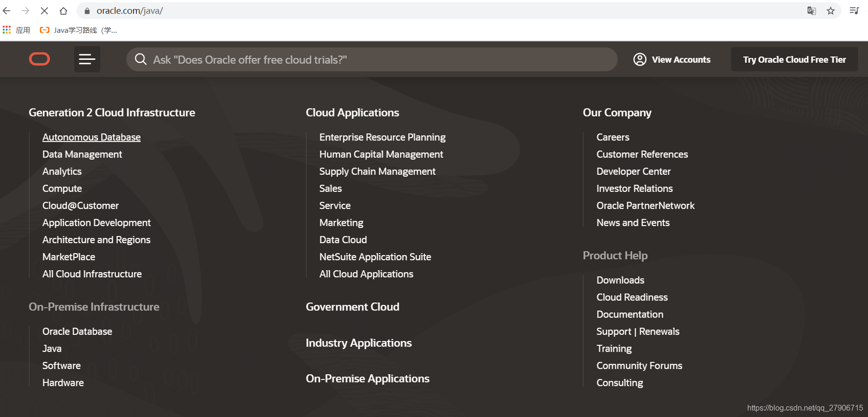
Task: Open Enterprise Resource Planning link
Action: click(x=382, y=137)
